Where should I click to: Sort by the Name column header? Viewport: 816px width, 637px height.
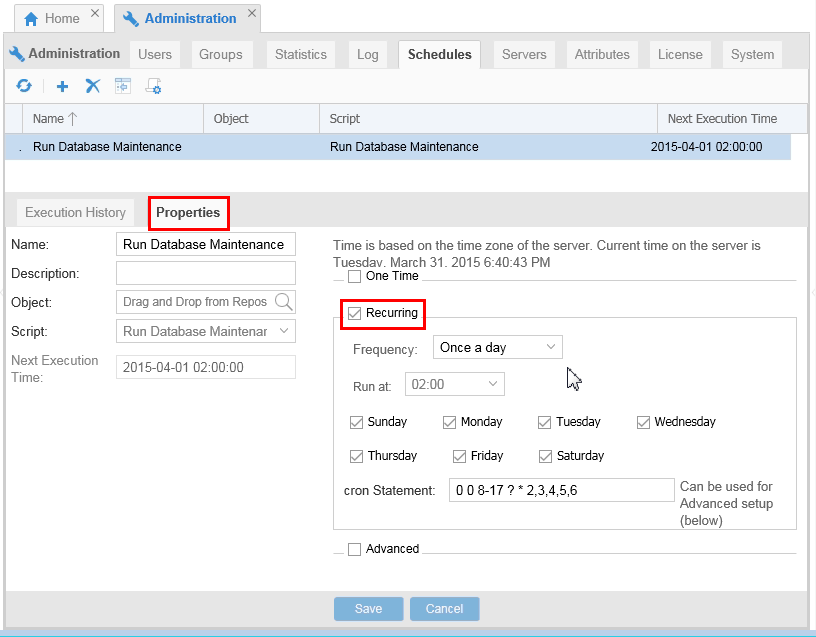[113, 119]
